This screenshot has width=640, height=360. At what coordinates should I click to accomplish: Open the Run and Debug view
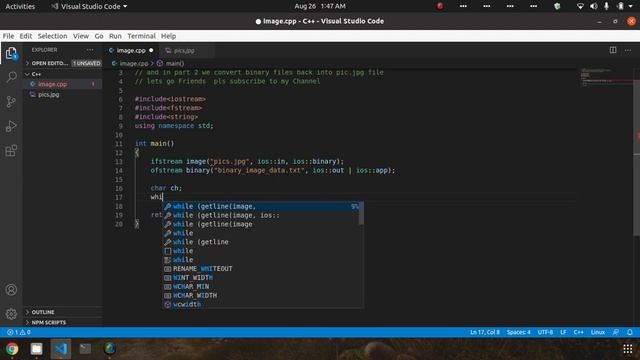coord(11,126)
